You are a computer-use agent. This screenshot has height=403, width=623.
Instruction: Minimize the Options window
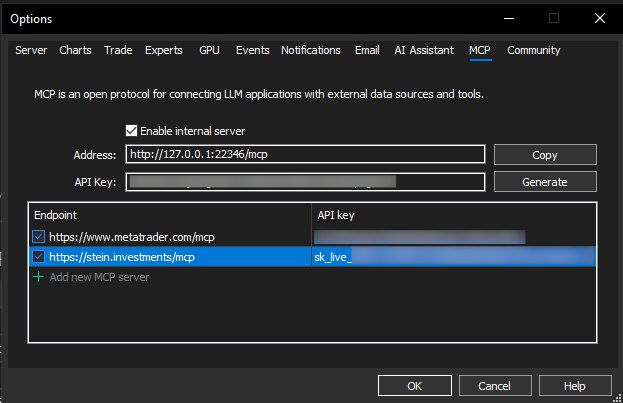pos(509,18)
